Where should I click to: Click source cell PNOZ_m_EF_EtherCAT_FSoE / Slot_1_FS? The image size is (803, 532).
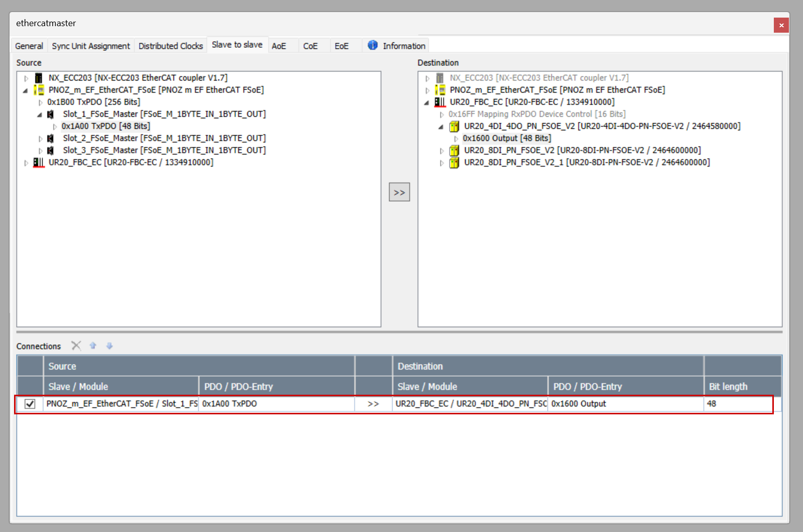[x=121, y=404]
